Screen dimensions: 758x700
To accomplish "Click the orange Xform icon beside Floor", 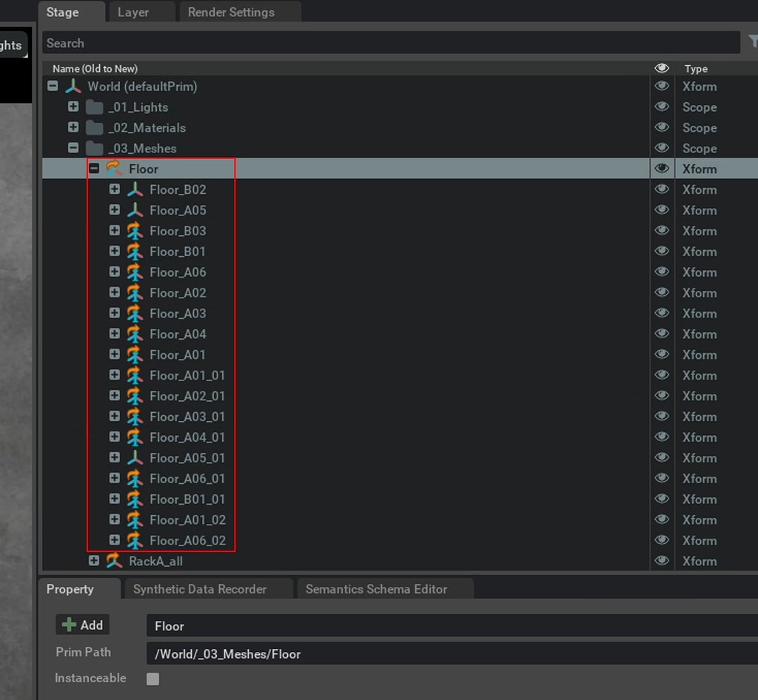I will [114, 169].
